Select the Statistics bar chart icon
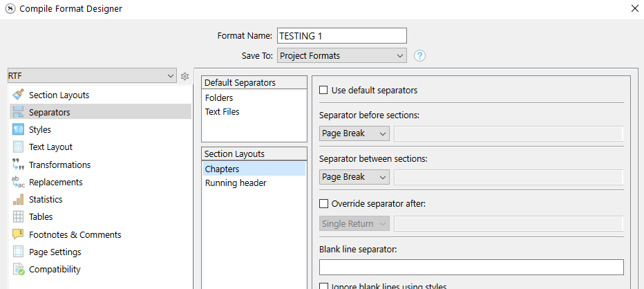 pyautogui.click(x=18, y=199)
